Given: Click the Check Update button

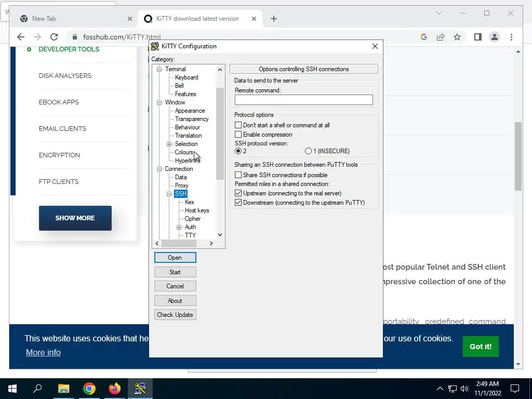Looking at the screenshot, I should (175, 315).
